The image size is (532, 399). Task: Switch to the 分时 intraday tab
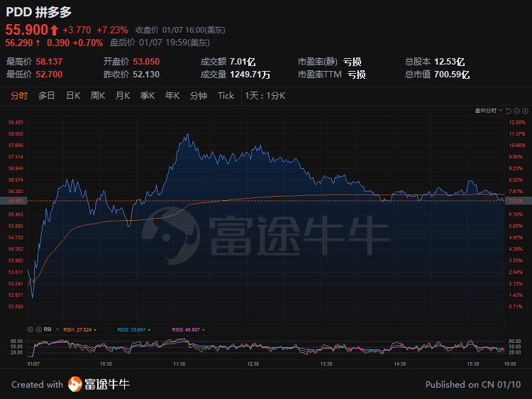coord(19,96)
